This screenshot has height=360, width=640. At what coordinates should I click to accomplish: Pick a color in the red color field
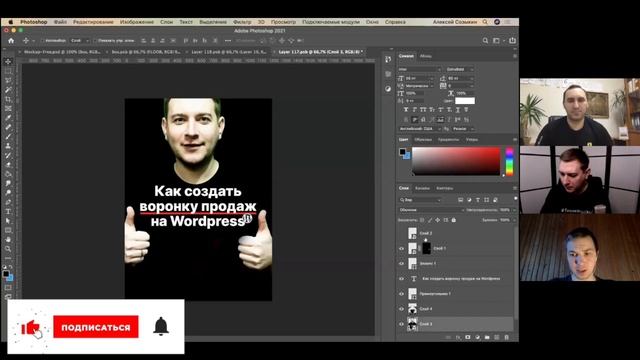point(456,161)
